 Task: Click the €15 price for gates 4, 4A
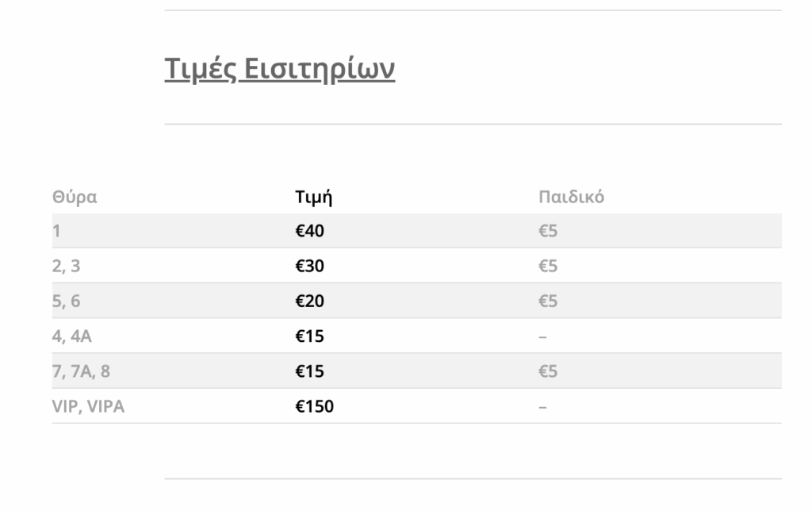pyautogui.click(x=310, y=336)
